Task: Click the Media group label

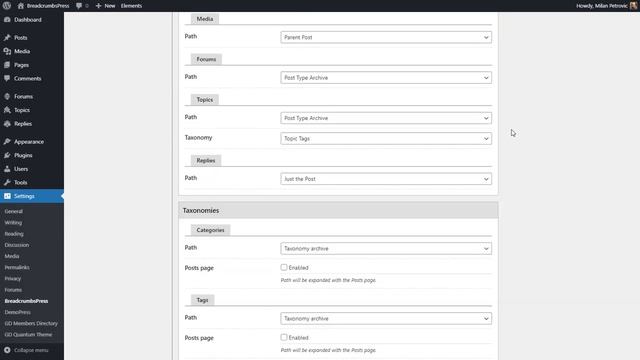Action: tap(204, 19)
